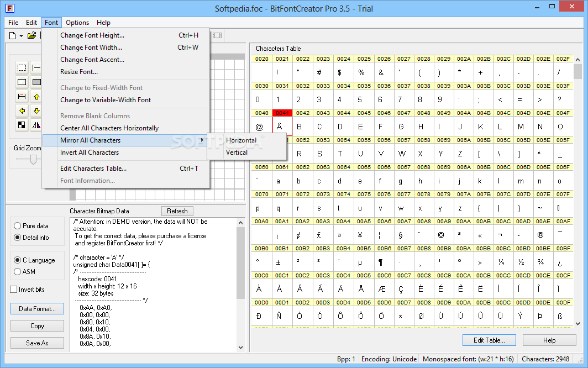588x368 pixels.
Task: Select the 'B' character cell under 0042
Action: pyautogui.click(x=303, y=127)
